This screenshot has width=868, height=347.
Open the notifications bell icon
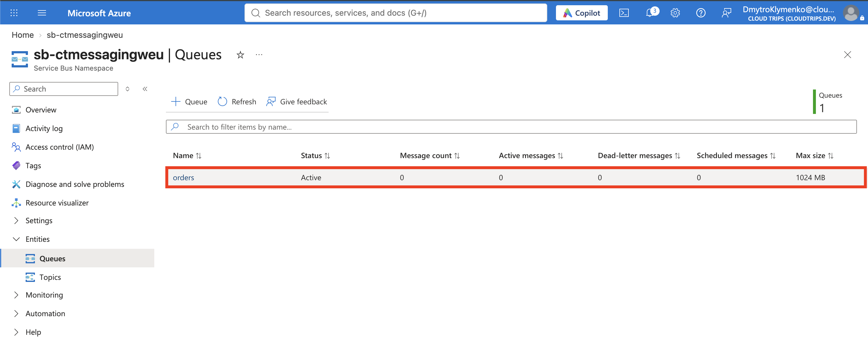click(x=650, y=13)
